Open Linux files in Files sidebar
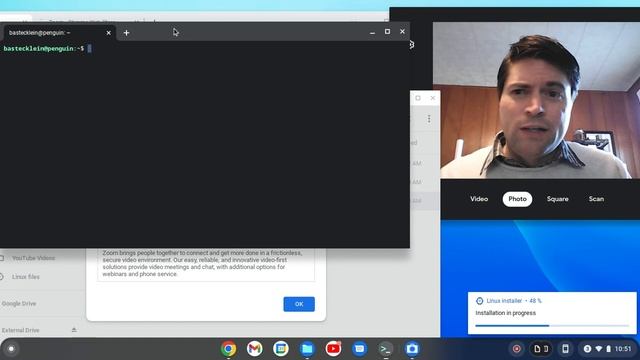This screenshot has width=640, height=360. tap(26, 277)
